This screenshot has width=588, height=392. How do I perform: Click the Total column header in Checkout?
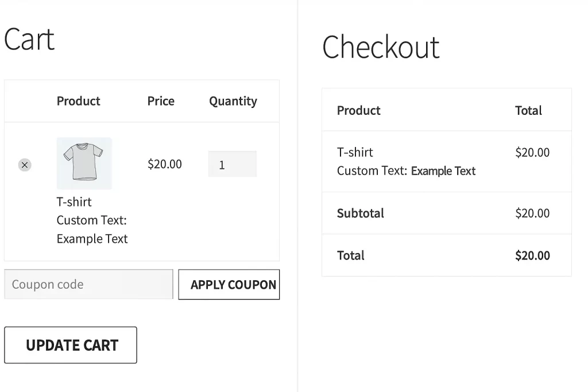coord(528,110)
